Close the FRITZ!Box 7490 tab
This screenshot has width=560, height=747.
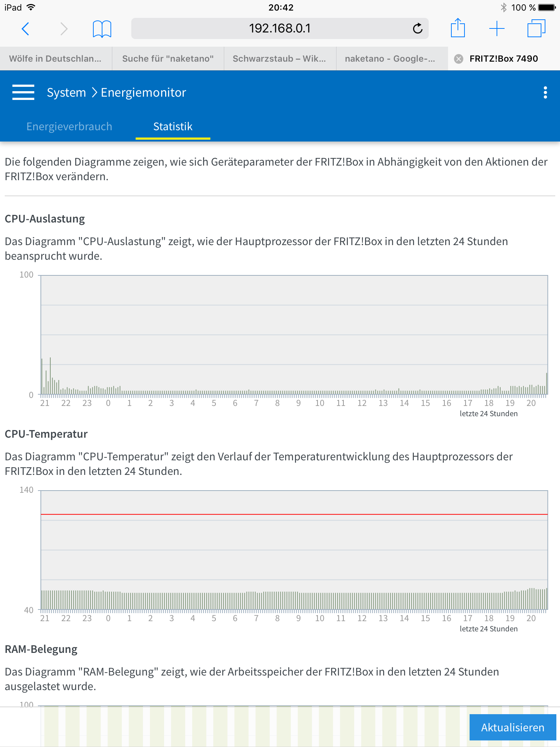[x=459, y=59]
